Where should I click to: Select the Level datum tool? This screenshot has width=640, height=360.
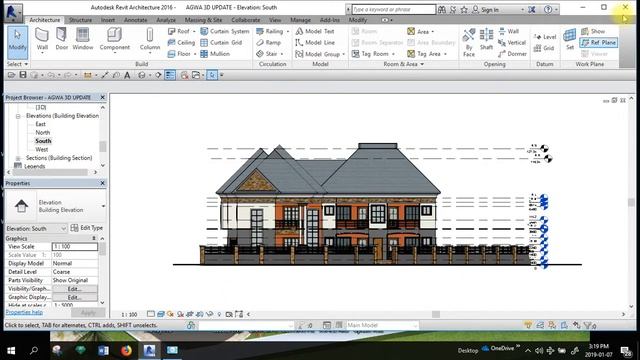pos(545,37)
